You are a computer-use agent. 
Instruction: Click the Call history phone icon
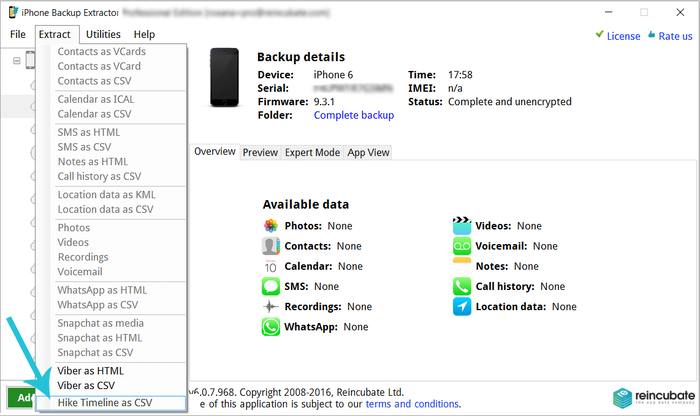pyautogui.click(x=462, y=287)
